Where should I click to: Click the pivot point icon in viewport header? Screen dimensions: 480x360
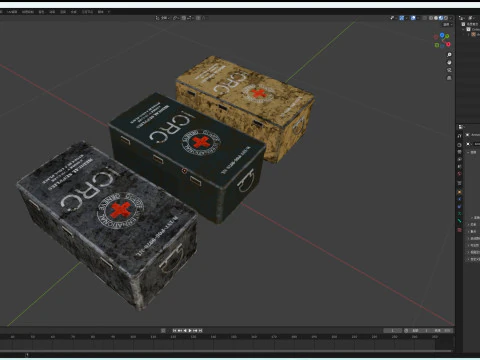(x=176, y=18)
